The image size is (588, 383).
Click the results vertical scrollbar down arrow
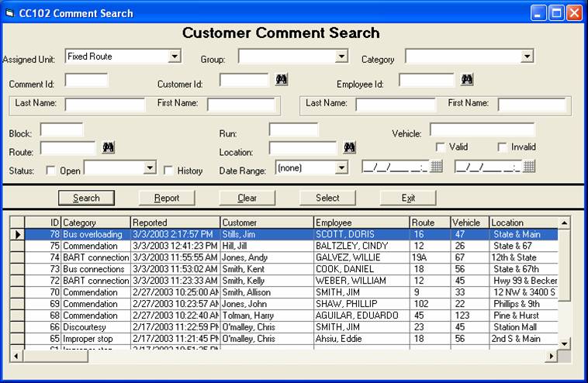(x=564, y=343)
